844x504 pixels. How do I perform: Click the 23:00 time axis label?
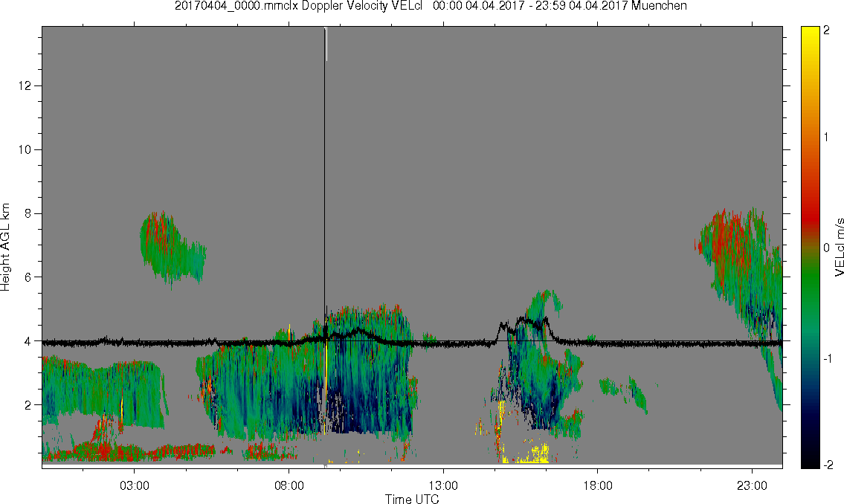point(752,485)
